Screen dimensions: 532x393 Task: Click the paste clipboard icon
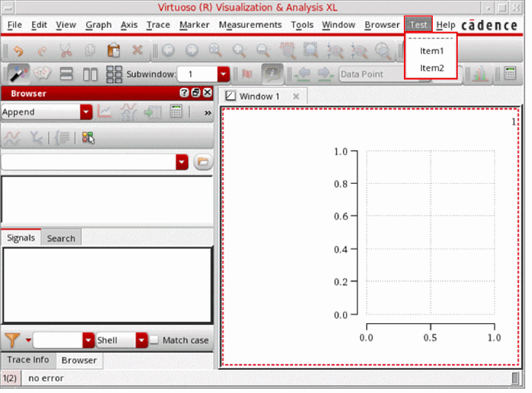coord(113,50)
